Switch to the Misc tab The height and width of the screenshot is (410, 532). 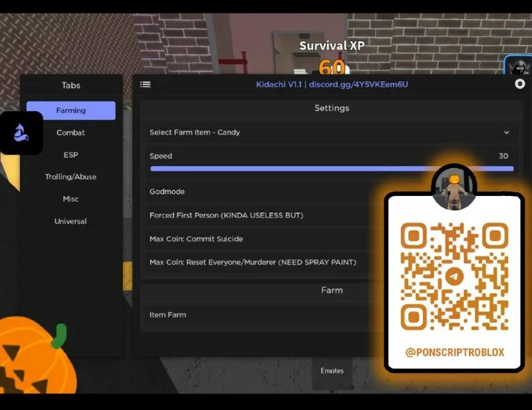(x=70, y=199)
